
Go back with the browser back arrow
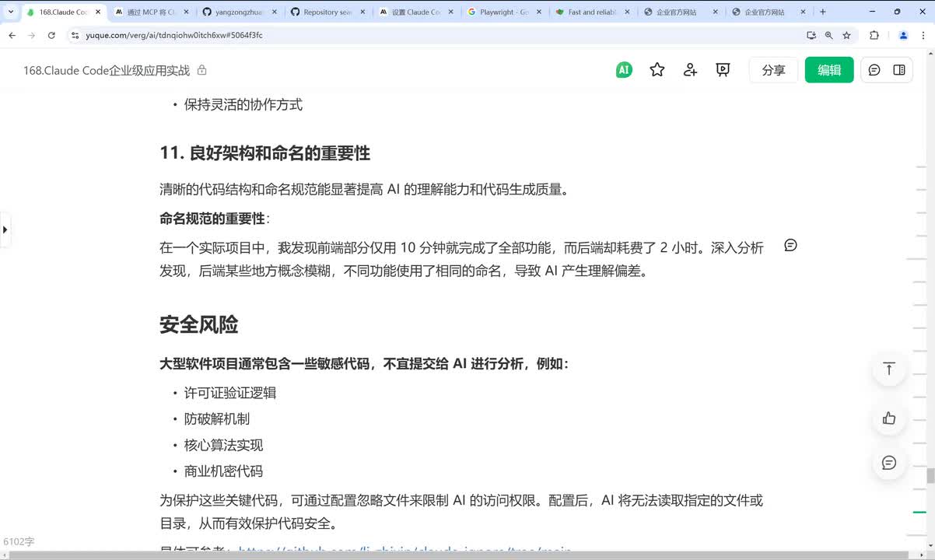click(x=12, y=35)
